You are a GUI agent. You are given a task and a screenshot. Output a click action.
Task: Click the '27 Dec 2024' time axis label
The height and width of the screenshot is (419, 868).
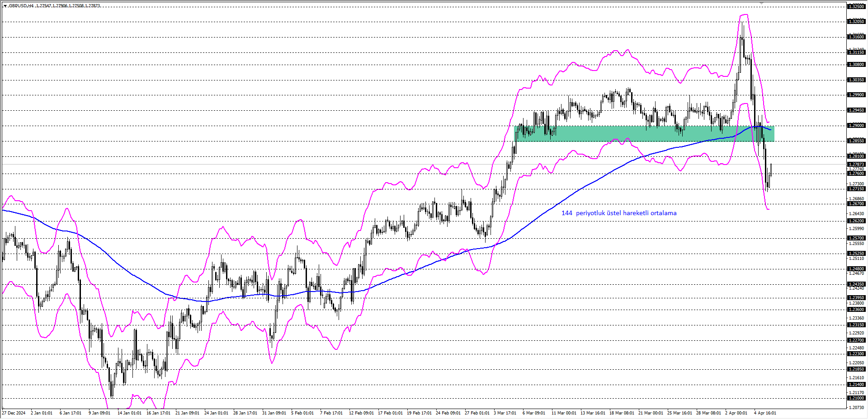pyautogui.click(x=14, y=413)
